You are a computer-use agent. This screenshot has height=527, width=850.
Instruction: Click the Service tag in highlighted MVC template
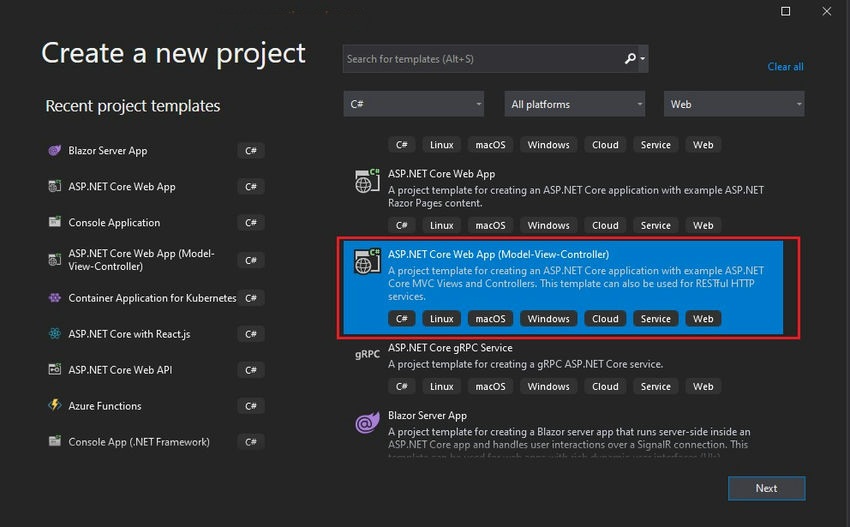click(x=655, y=319)
